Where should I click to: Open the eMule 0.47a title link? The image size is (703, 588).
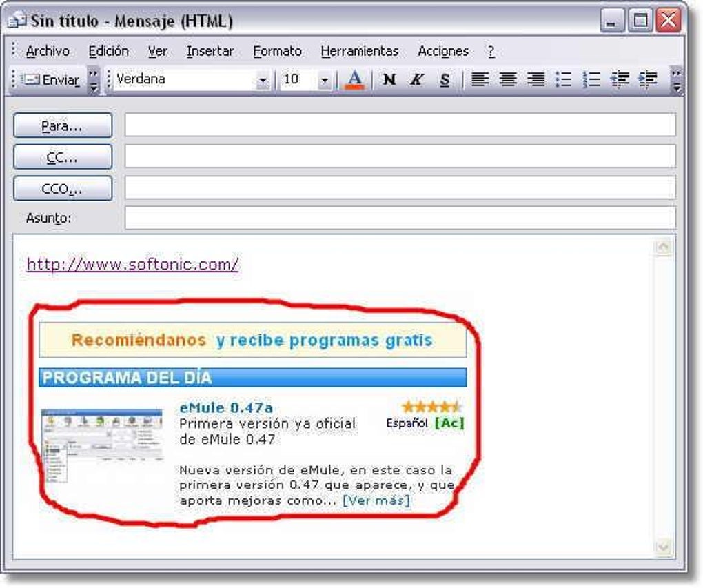[x=226, y=407]
